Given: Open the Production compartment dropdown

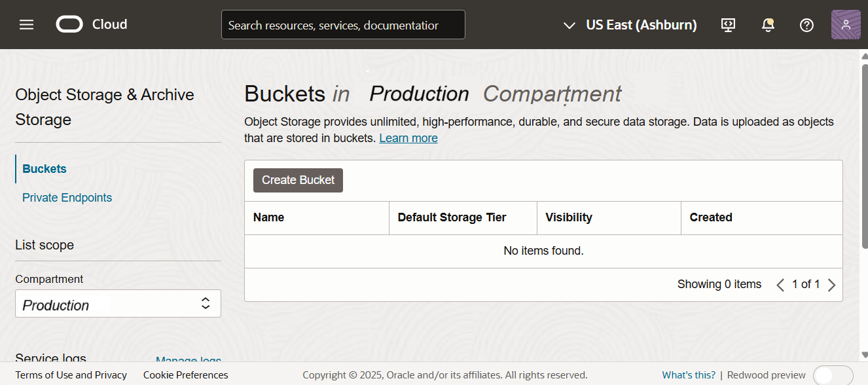Looking at the screenshot, I should (x=118, y=304).
